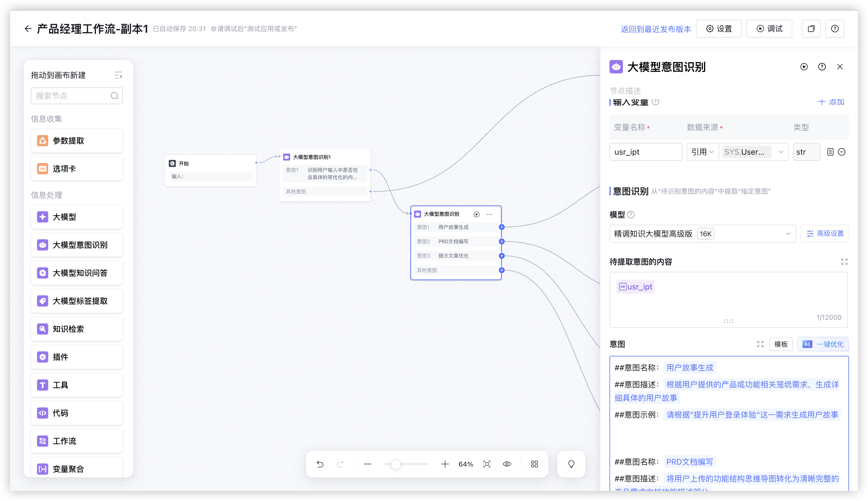This screenshot has width=868, height=501.
Task: Click the undo arrow in canvas toolbar
Action: [x=320, y=464]
